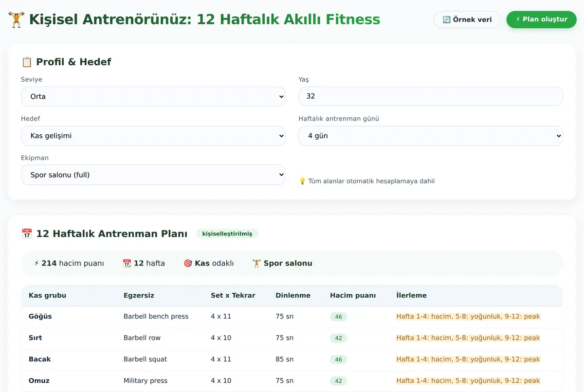Open the Ekipman dropdown showing Spor salonu
The height and width of the screenshot is (392, 584).
153,175
